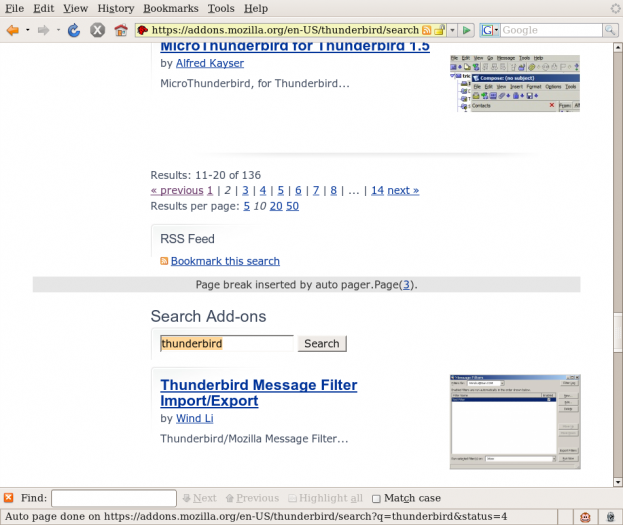Viewport: 623px width, 525px height.
Task: Click the scrollbar down arrow
Action: 618,482
